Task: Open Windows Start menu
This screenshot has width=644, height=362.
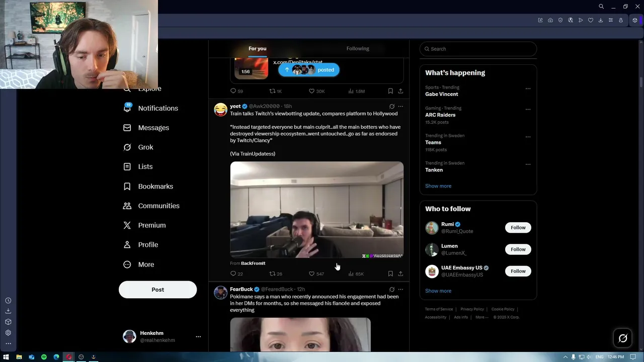Action: click(6, 357)
